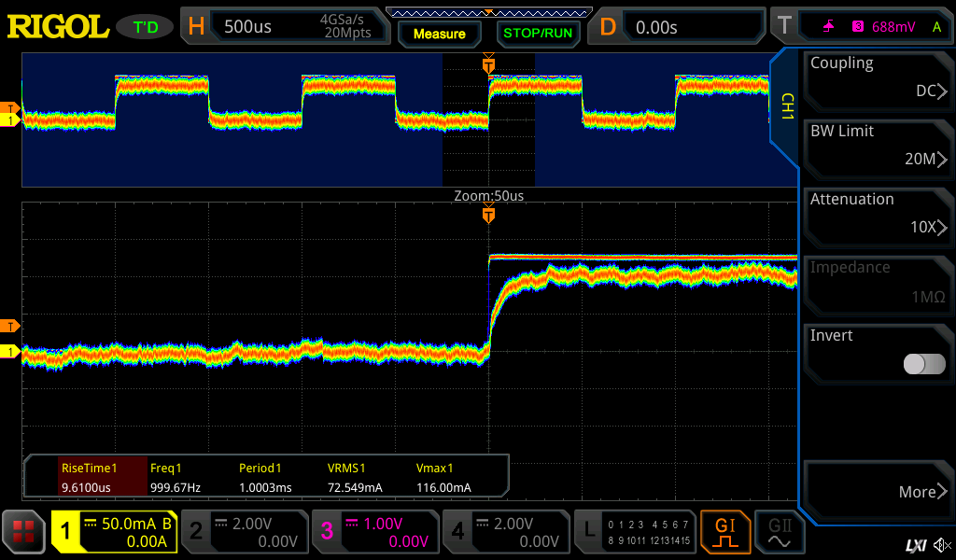956x560 pixels.
Task: Open the red grid function navigation icon
Action: click(x=23, y=532)
